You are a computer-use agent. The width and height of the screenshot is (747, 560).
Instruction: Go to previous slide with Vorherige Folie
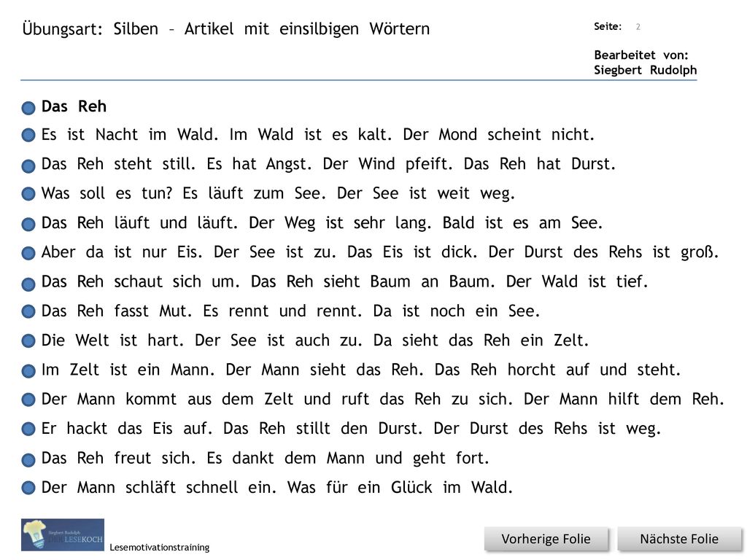click(546, 539)
